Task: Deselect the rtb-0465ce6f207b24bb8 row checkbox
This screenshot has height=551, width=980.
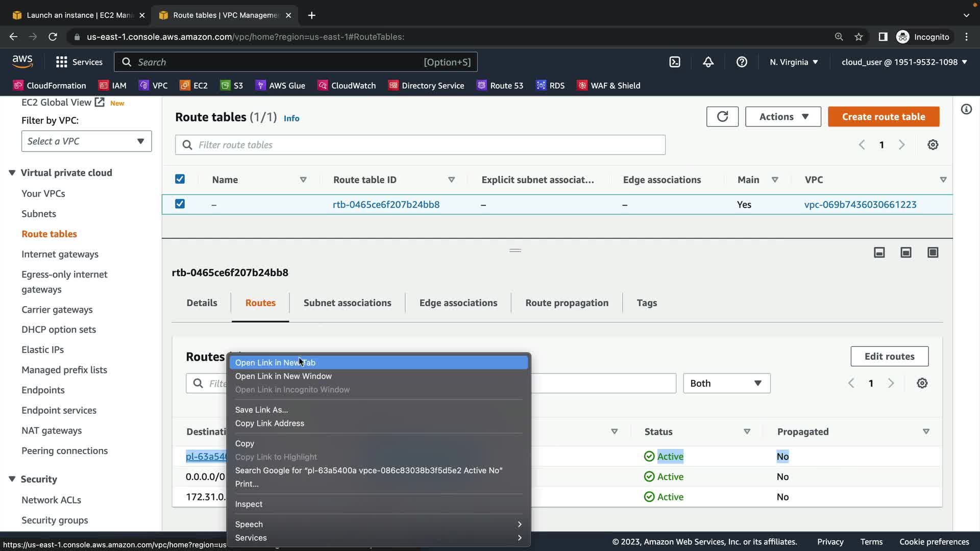Action: 180,204
